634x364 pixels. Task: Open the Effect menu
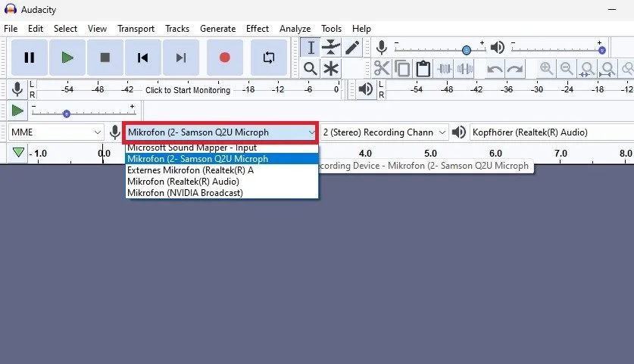pos(258,29)
